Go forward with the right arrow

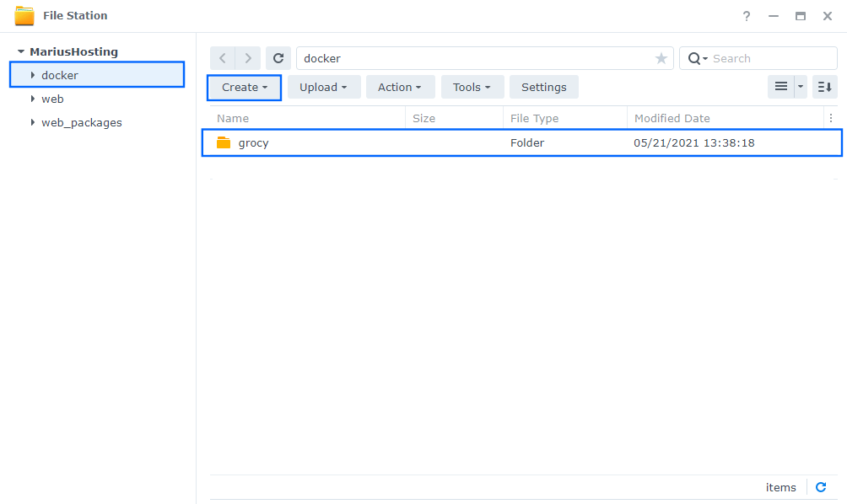coord(248,58)
